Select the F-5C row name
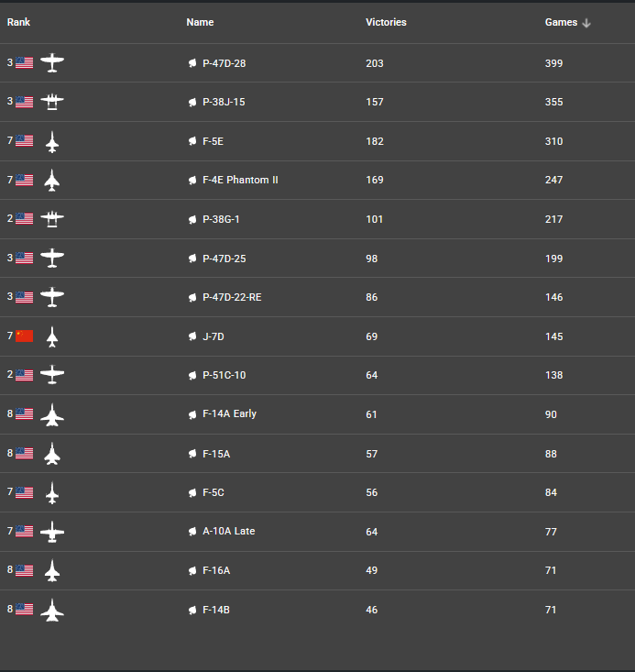 click(x=213, y=492)
